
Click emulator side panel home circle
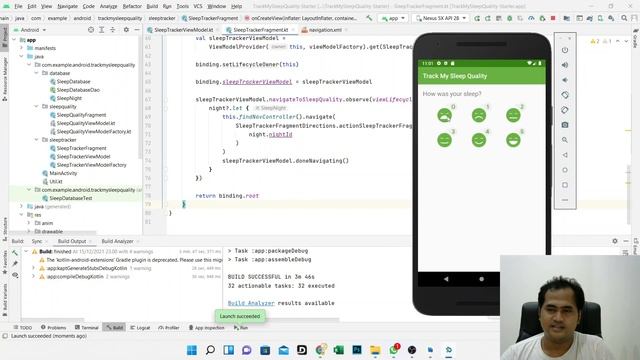tap(565, 170)
